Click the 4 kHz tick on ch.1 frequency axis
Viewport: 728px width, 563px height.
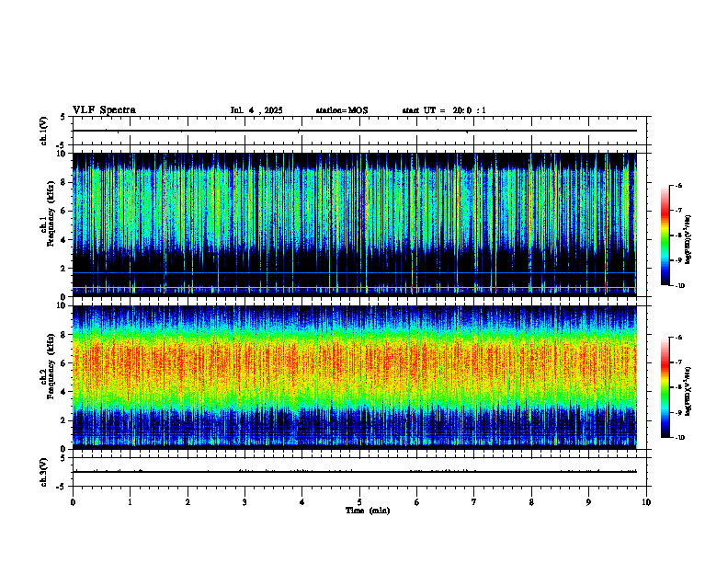(x=64, y=240)
